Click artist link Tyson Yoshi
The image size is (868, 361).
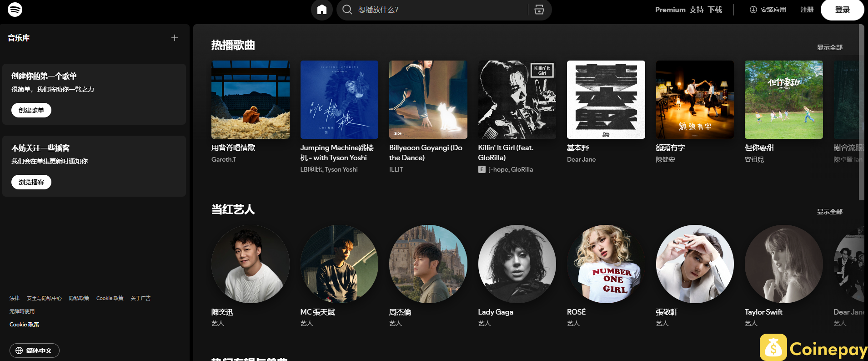(x=341, y=169)
